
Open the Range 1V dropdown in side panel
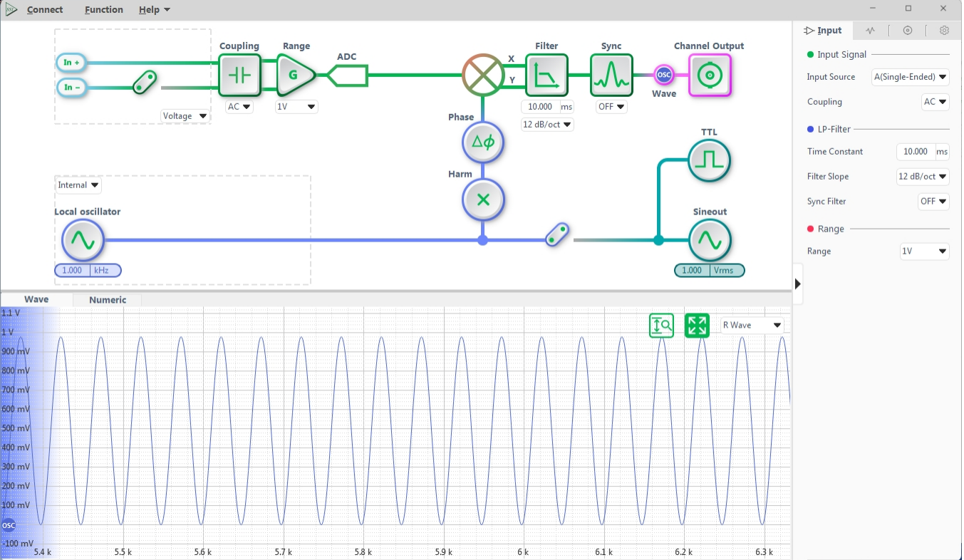coord(925,252)
